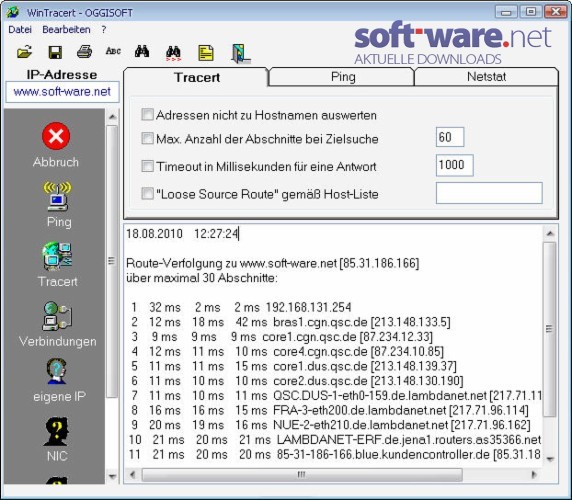Click output vertical scrollbar thumb

550,329
